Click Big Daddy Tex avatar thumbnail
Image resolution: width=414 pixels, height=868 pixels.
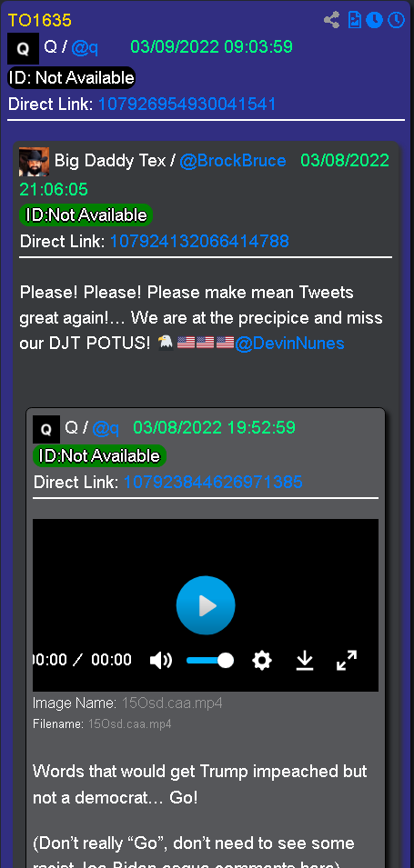(34, 162)
